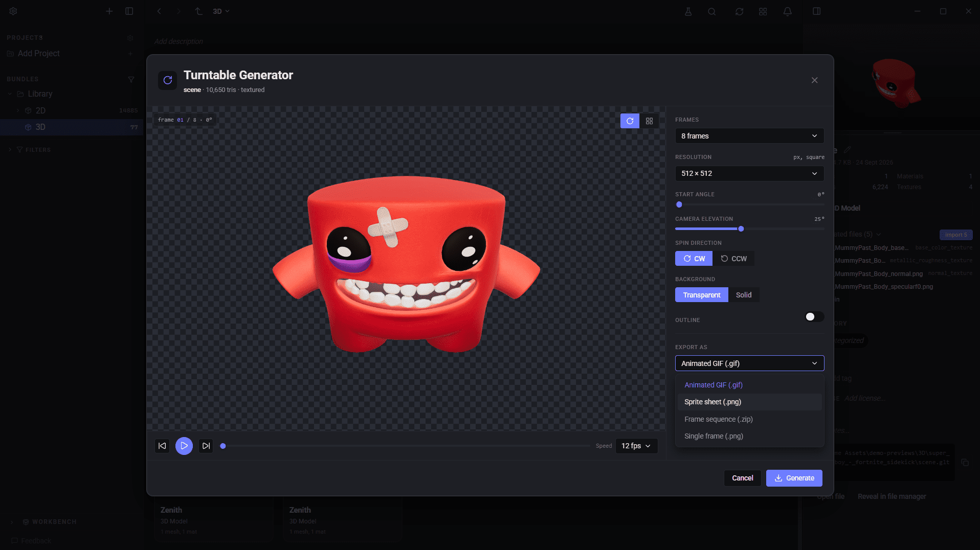
Task: Toggle the left sidebar panel icon
Action: click(129, 11)
